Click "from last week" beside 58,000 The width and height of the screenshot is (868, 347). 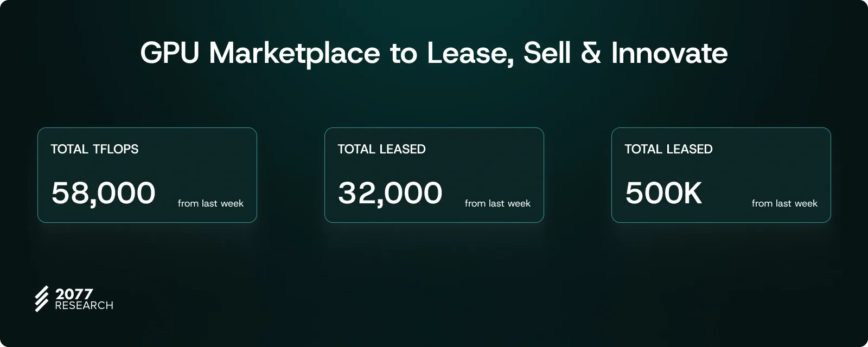coord(210,203)
